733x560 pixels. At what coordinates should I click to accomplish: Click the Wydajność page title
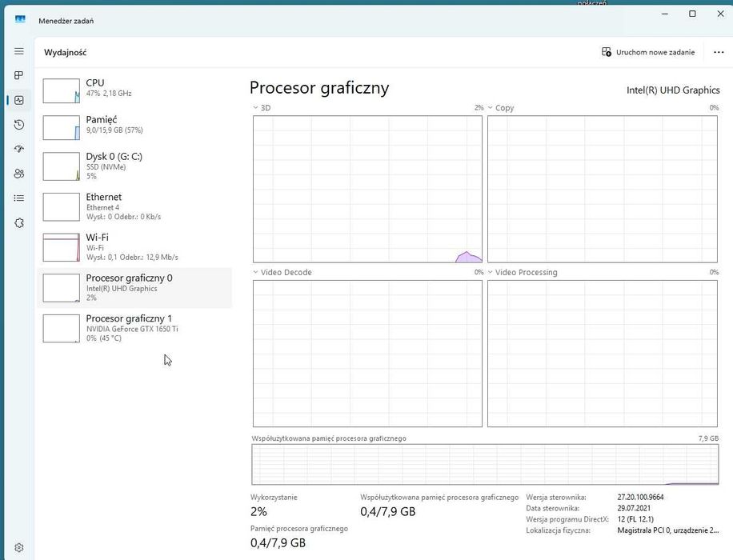tap(65, 52)
